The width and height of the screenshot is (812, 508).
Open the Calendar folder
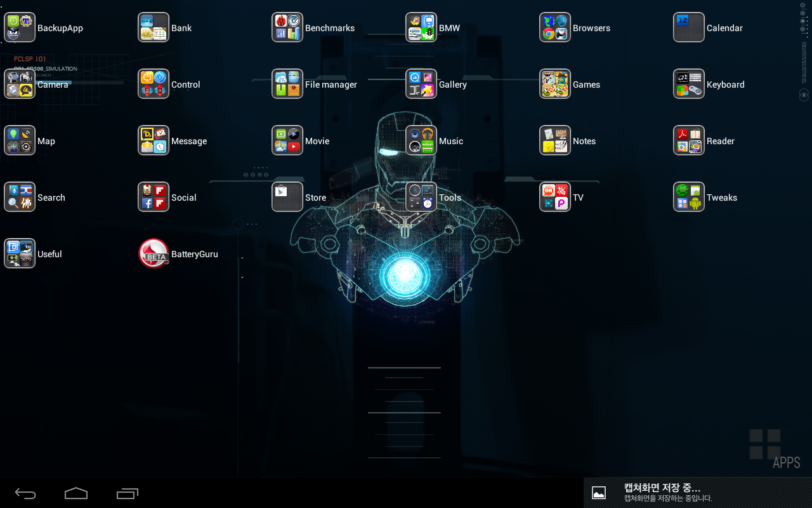click(689, 28)
